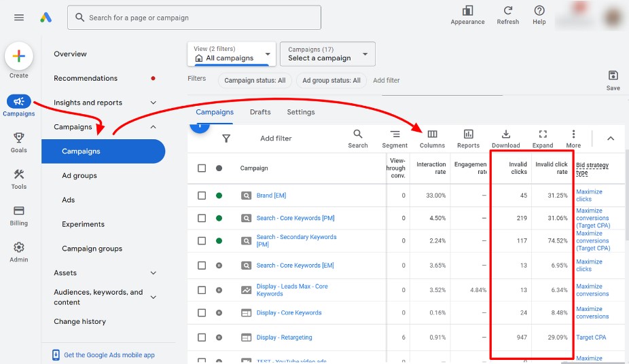Open Display - Retargeting campaign link
The width and height of the screenshot is (629, 364).
[284, 338]
